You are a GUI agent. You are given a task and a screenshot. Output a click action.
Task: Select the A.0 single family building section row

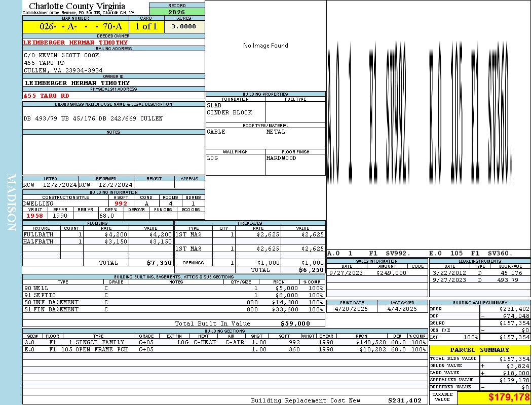coord(224,343)
